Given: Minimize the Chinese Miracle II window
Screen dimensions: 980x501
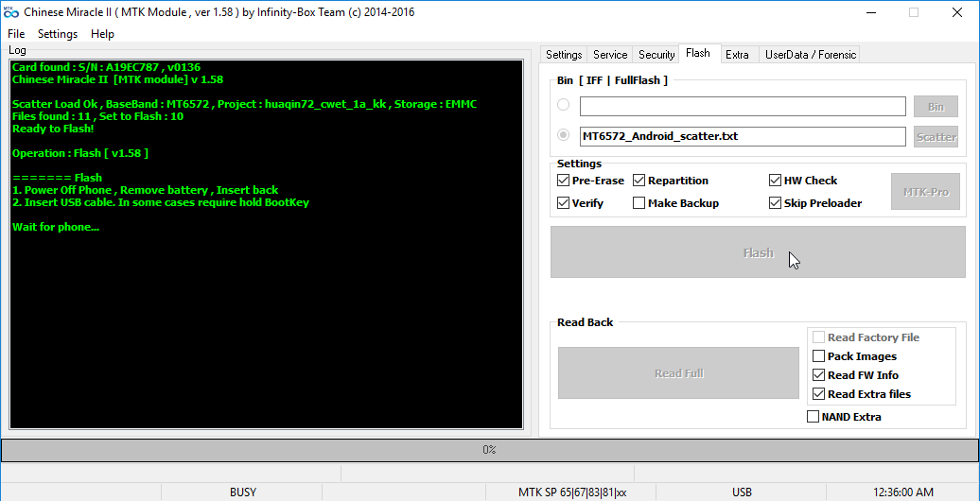Looking at the screenshot, I should [x=870, y=12].
